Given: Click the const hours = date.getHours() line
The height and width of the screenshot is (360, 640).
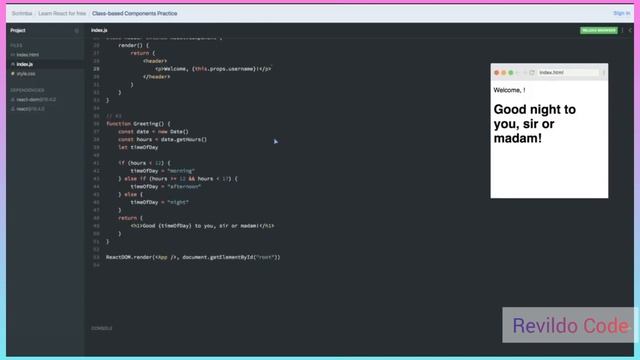Looking at the screenshot, I should (162, 140).
